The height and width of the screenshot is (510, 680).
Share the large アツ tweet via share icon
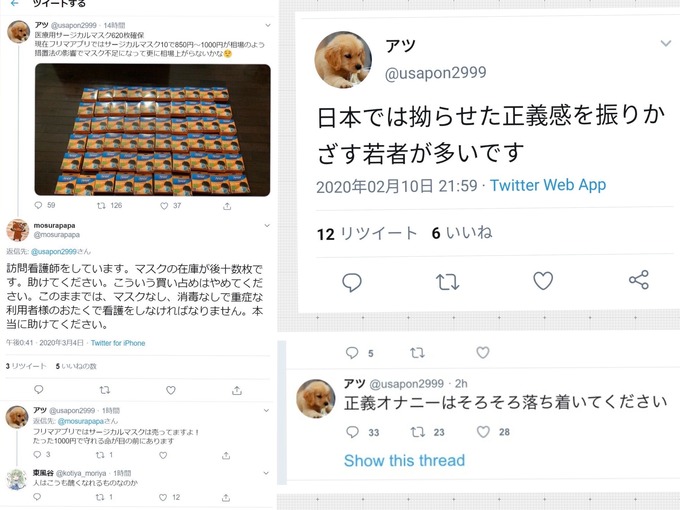tap(639, 280)
